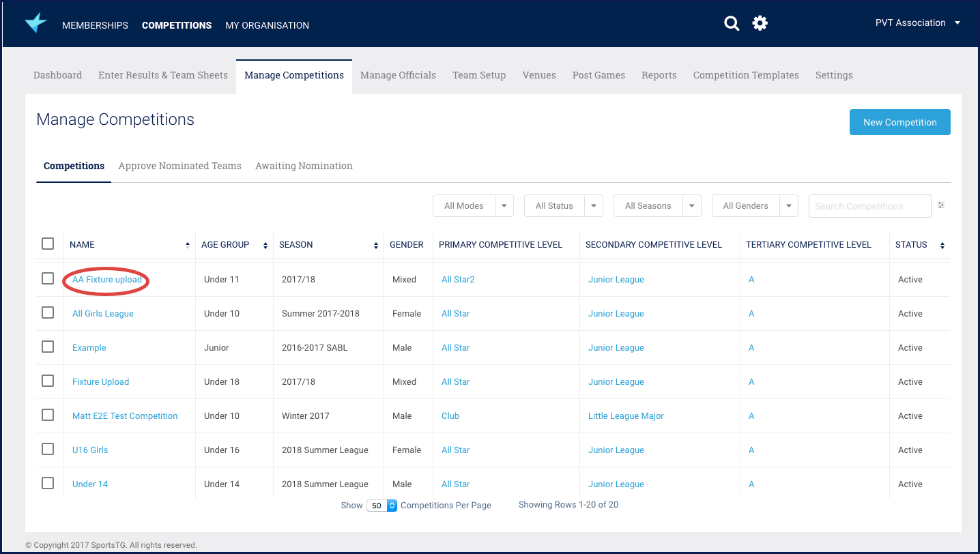The height and width of the screenshot is (554, 980).
Task: Switch to Approve Nominated Teams sub-tab
Action: pos(179,166)
